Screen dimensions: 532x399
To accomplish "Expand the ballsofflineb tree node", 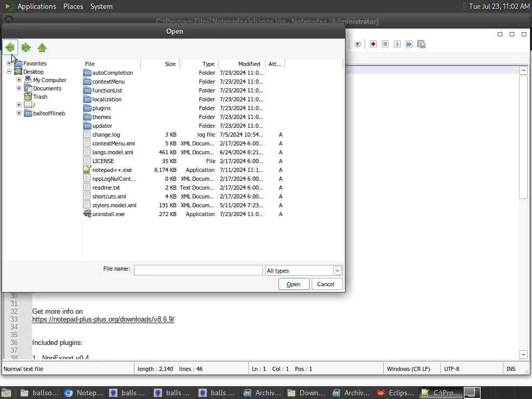I will 19,113.
